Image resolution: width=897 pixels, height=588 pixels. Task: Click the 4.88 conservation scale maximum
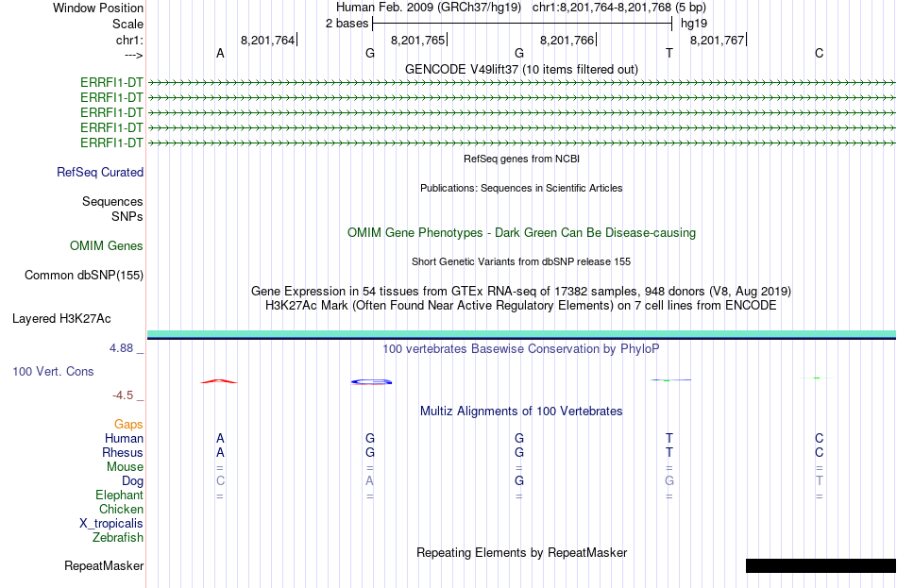121,348
